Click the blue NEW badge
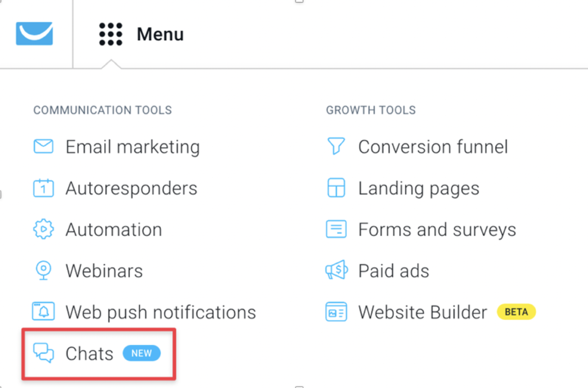 [x=142, y=353]
